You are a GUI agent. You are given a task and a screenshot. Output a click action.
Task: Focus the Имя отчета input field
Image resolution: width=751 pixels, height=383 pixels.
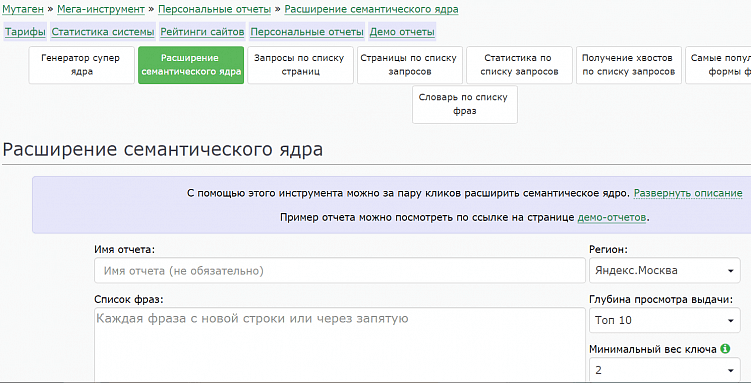tap(340, 270)
